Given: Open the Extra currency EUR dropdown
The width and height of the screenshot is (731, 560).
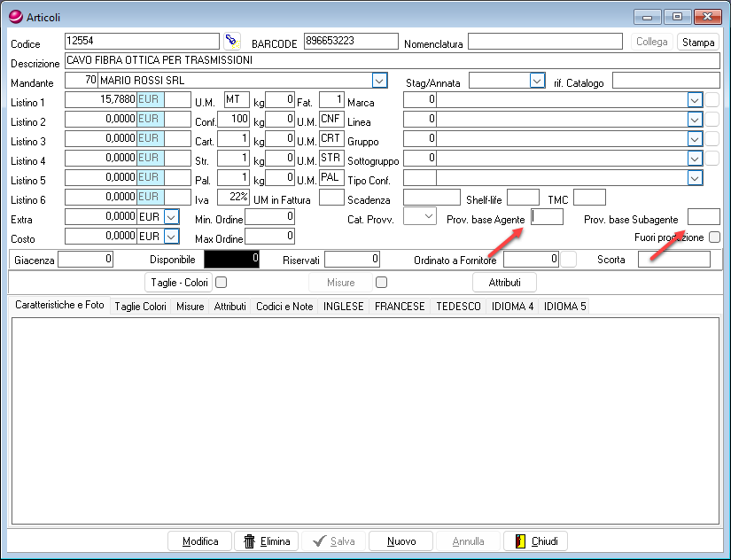Looking at the screenshot, I should (x=172, y=217).
